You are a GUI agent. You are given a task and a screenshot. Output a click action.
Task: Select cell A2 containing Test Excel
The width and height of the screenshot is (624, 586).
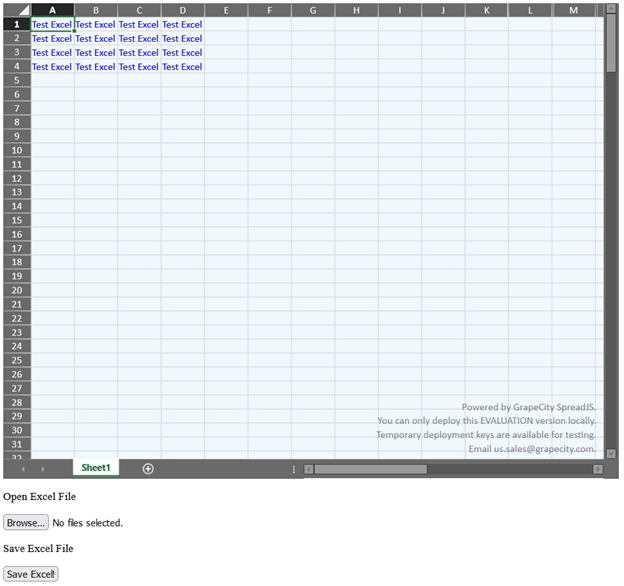pyautogui.click(x=53, y=38)
